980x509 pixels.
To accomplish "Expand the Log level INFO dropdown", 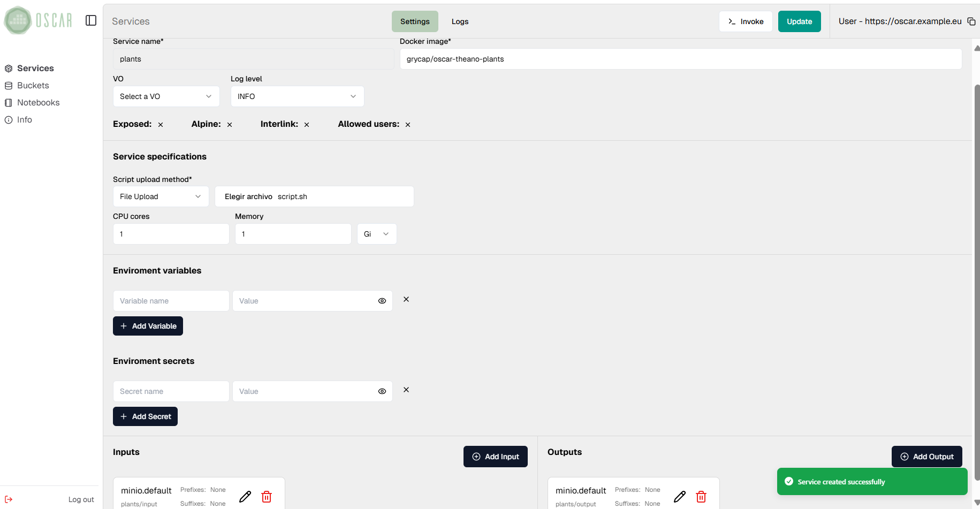I will (297, 96).
